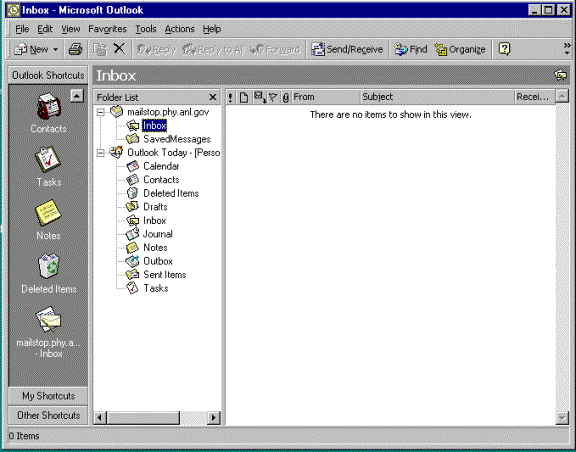Click the New mail message button

pyautogui.click(x=31, y=49)
